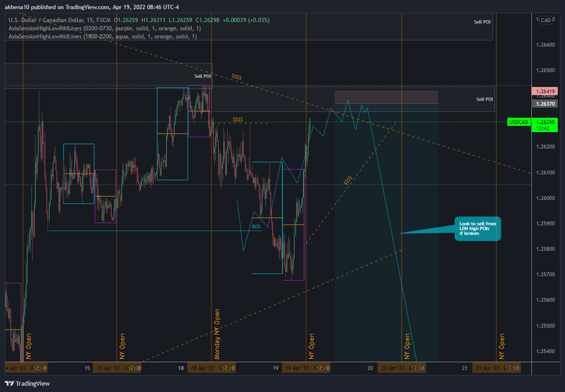Image resolution: width=565 pixels, height=392 pixels.
Task: Click the 1.26100 price axis value
Action: coord(545,172)
